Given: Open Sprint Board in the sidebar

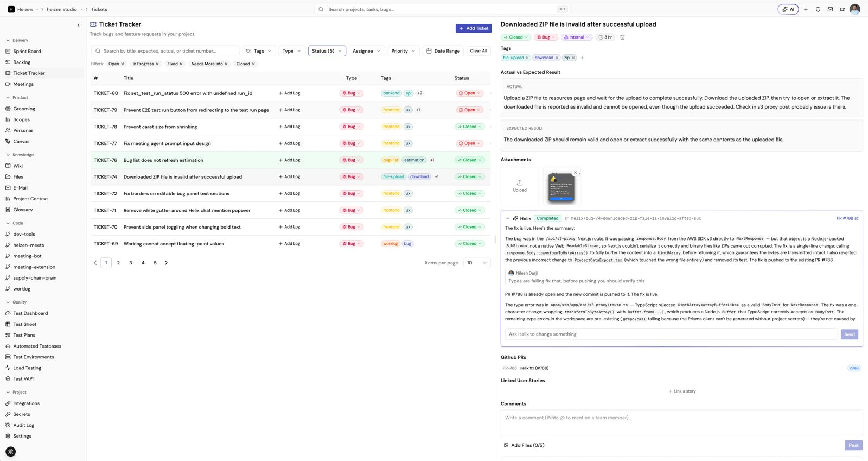Looking at the screenshot, I should (27, 52).
